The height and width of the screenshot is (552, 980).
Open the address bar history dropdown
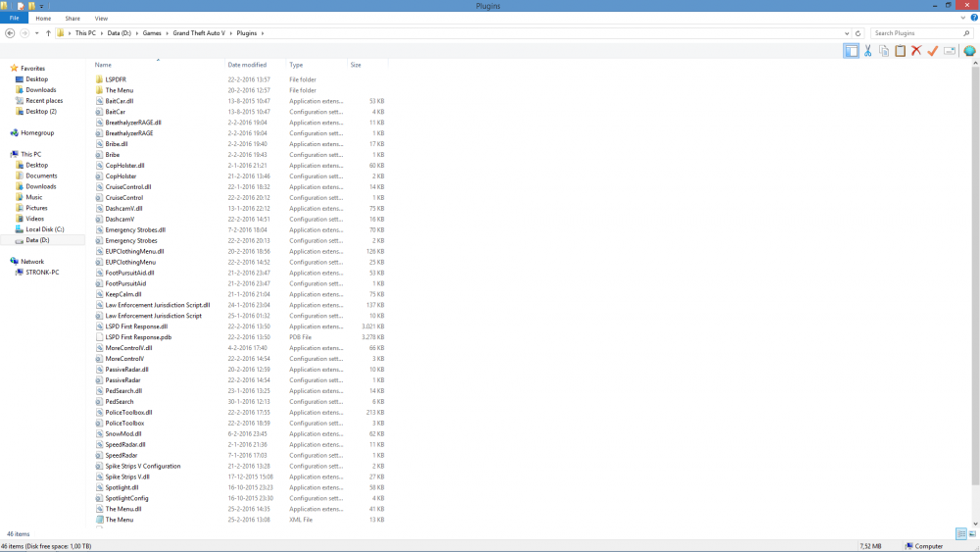(x=847, y=33)
